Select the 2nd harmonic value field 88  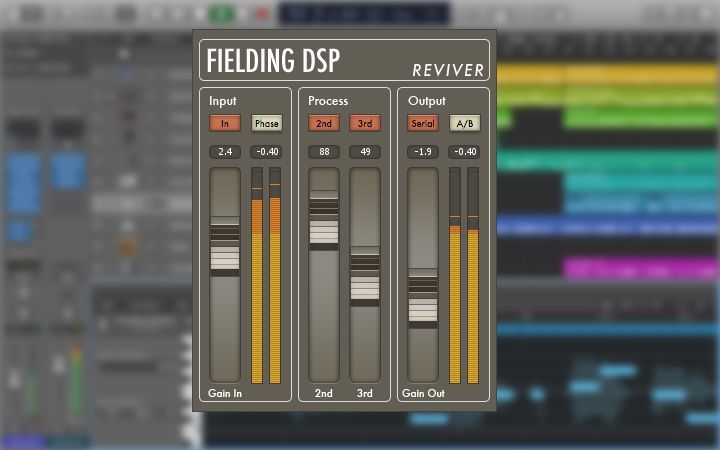click(324, 152)
